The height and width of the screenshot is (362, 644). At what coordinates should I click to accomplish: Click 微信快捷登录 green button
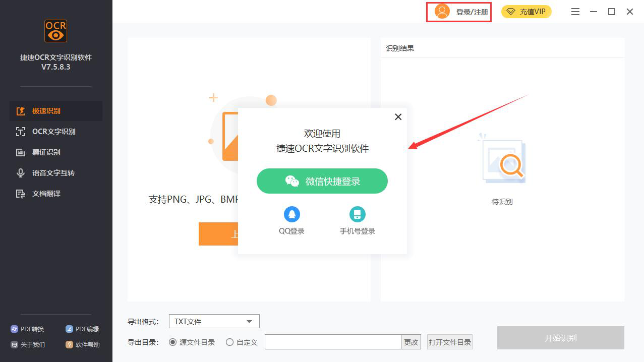(322, 181)
